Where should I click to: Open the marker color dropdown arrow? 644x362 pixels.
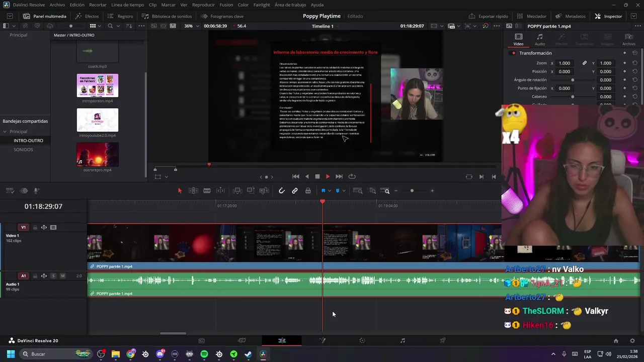344,191
